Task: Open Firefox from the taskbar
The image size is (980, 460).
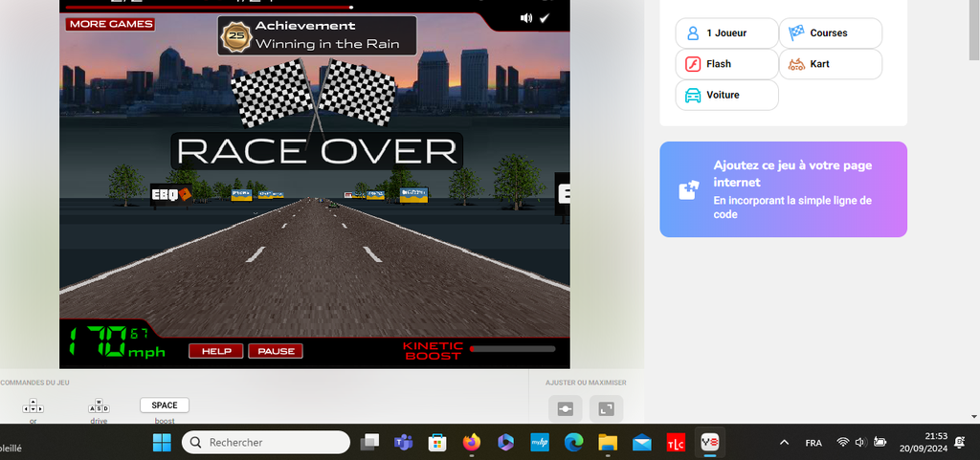Action: (471, 443)
